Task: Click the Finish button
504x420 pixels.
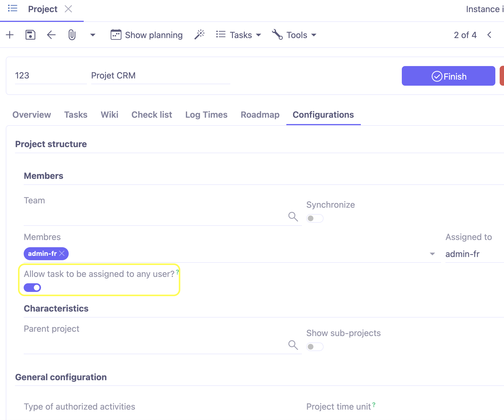Action: (x=448, y=76)
